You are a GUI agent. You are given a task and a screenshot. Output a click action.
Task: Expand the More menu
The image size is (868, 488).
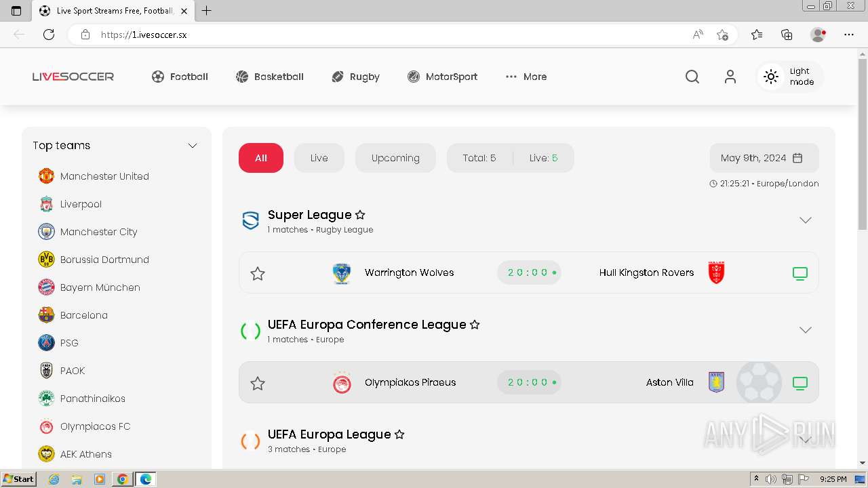coord(526,77)
